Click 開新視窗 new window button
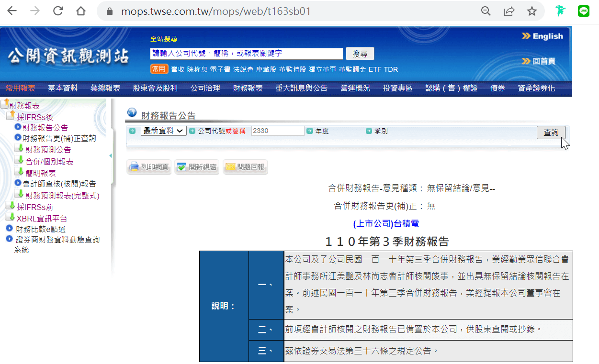Viewport: 599px width, 364px height. pyautogui.click(x=197, y=167)
